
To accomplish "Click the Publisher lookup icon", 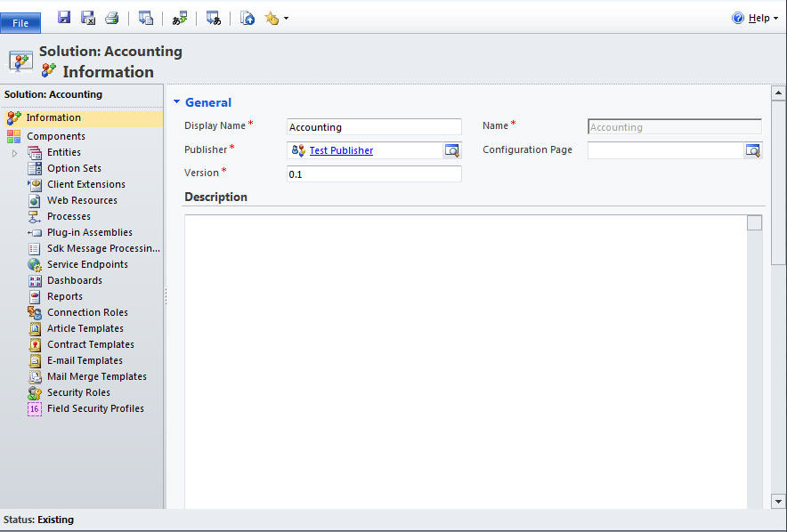I will [x=452, y=150].
